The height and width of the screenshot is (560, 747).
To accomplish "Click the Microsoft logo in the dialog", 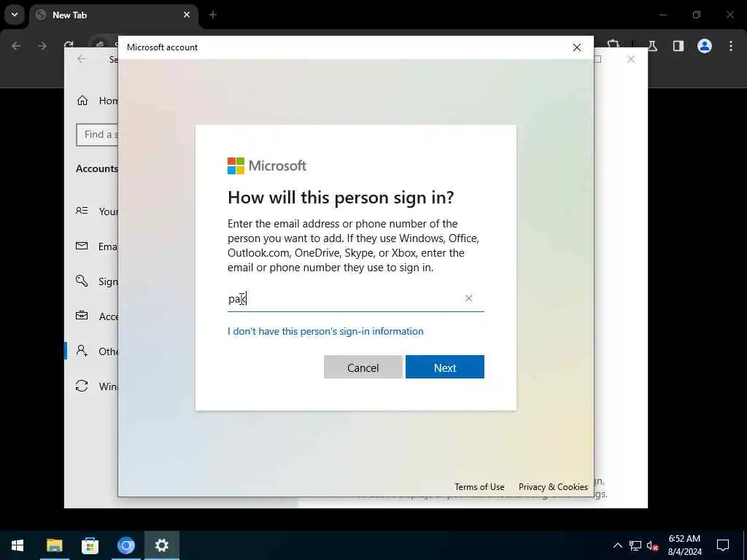I will (267, 166).
